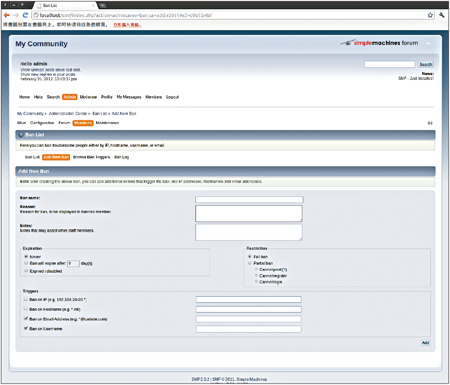Click the Simple Machines footer link
The image size is (450, 385).
pos(252,379)
